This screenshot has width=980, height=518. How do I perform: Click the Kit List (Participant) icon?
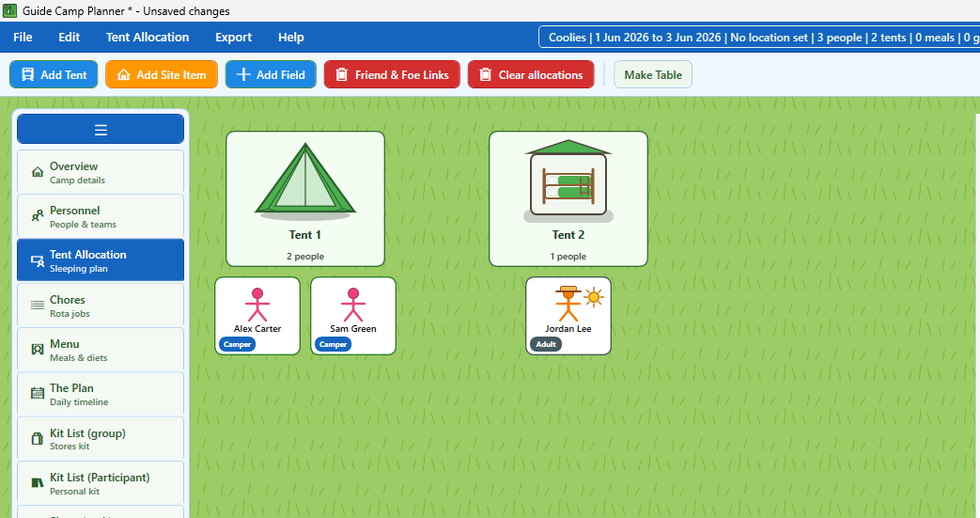click(38, 482)
